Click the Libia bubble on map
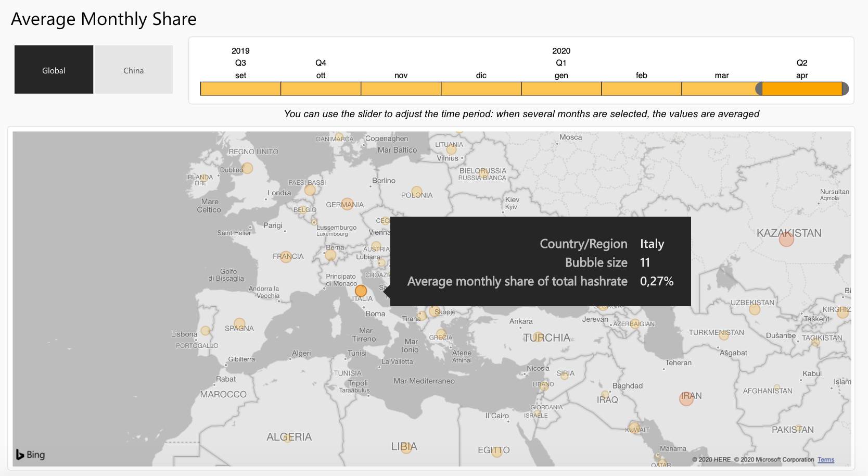The height and width of the screenshot is (476, 868). (x=406, y=447)
